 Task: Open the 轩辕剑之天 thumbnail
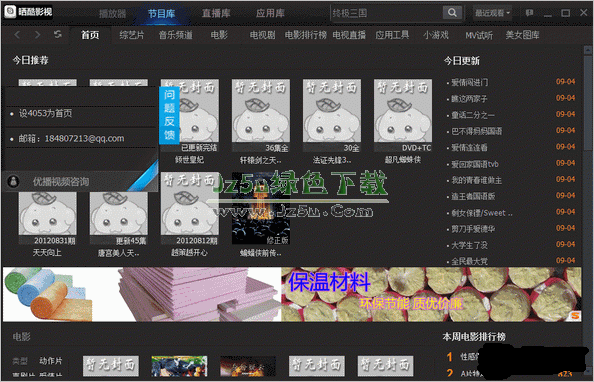(261, 116)
